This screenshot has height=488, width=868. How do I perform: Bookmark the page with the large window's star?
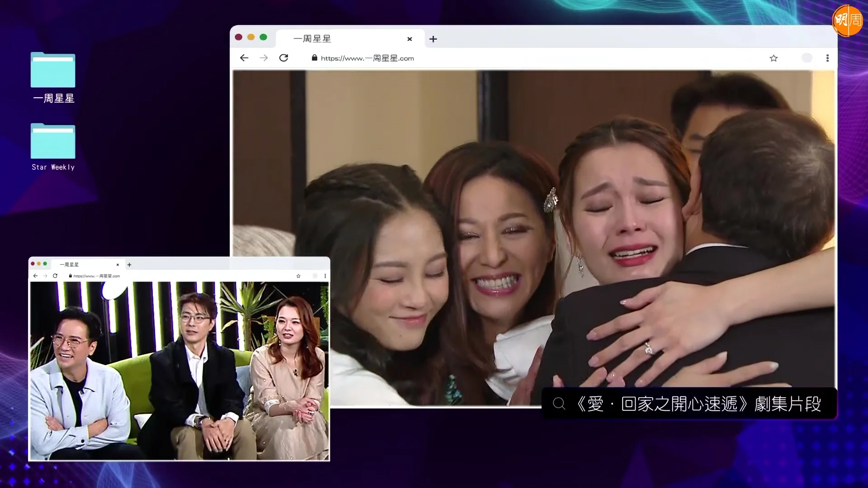tap(774, 58)
